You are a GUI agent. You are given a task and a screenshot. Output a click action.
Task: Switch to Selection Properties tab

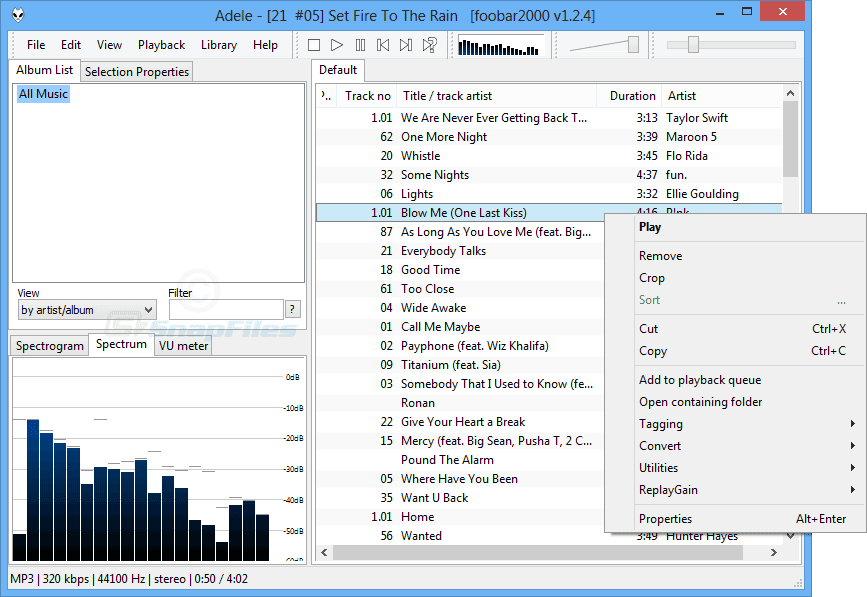pyautogui.click(x=137, y=72)
